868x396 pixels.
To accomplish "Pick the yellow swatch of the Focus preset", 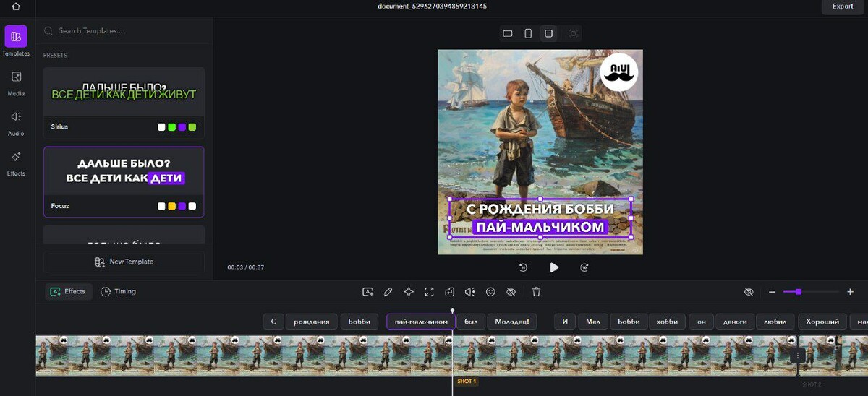I will pyautogui.click(x=172, y=207).
